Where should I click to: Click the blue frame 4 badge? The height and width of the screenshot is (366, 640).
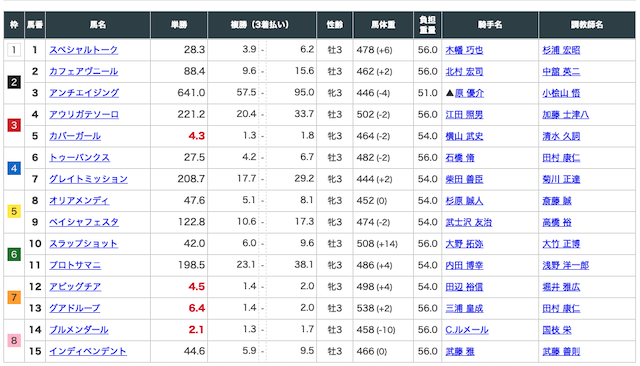pos(14,168)
